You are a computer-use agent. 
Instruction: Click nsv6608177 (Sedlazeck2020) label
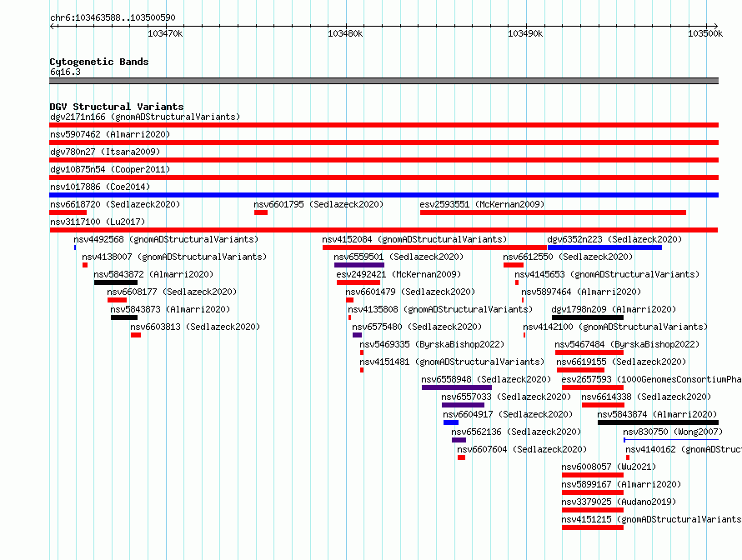[172, 292]
